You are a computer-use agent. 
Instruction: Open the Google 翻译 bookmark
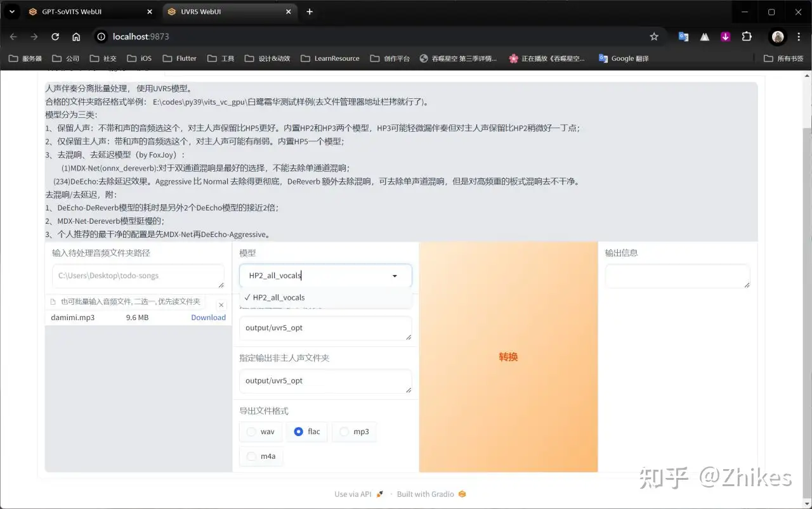624,58
